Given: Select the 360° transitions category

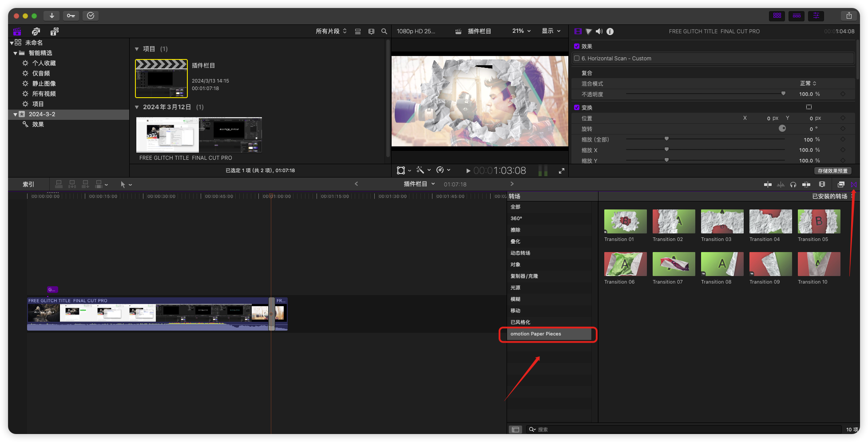Looking at the screenshot, I should tap(549, 218).
